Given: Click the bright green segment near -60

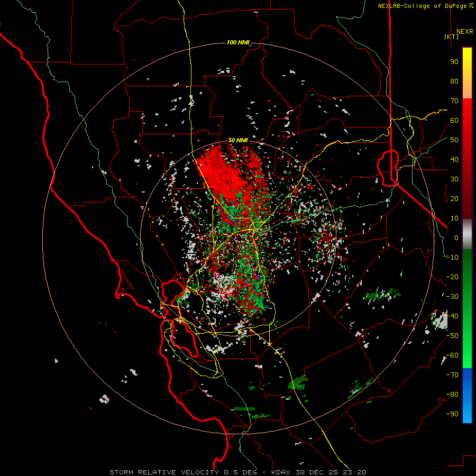Looking at the screenshot, I should (x=467, y=356).
